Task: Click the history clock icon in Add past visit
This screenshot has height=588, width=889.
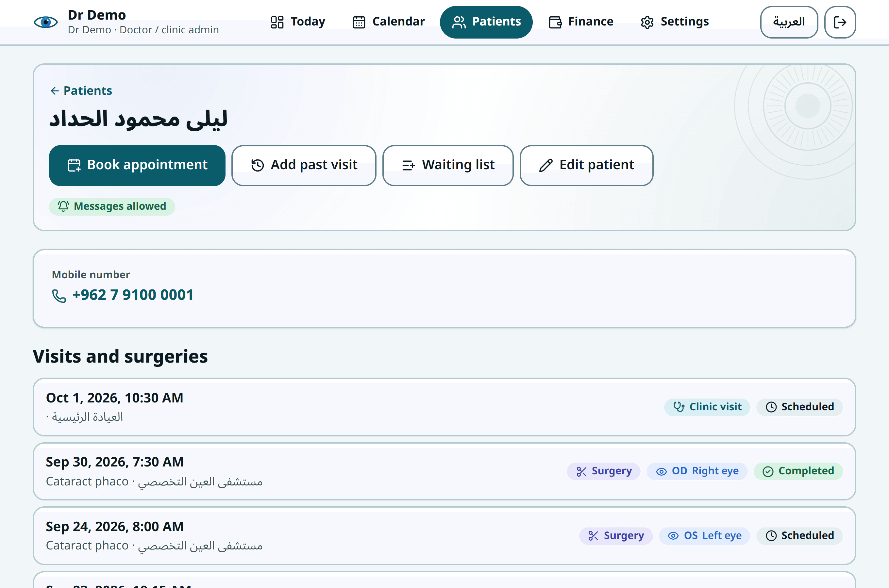Action: pyautogui.click(x=257, y=165)
